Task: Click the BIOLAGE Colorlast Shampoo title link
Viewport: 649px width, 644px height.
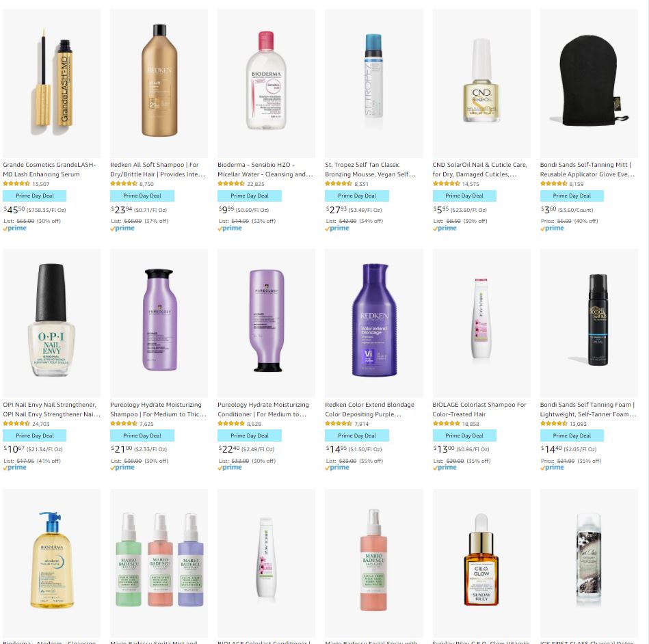Action: pyautogui.click(x=479, y=410)
